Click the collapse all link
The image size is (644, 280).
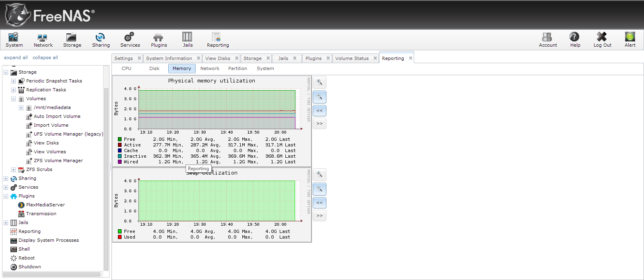pos(45,58)
